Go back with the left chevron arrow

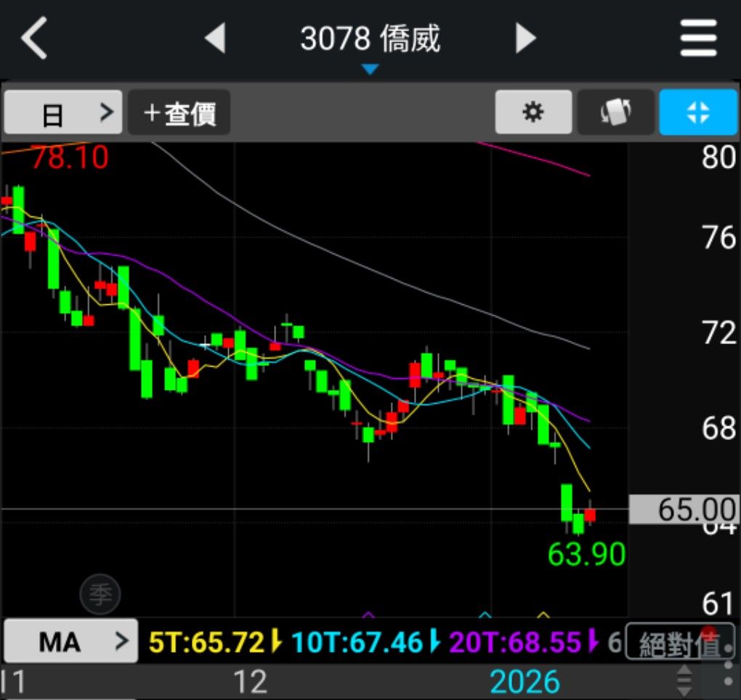(x=34, y=38)
